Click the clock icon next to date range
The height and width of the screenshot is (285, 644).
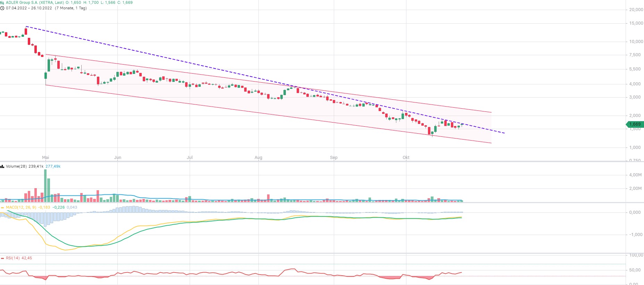click(x=2, y=8)
